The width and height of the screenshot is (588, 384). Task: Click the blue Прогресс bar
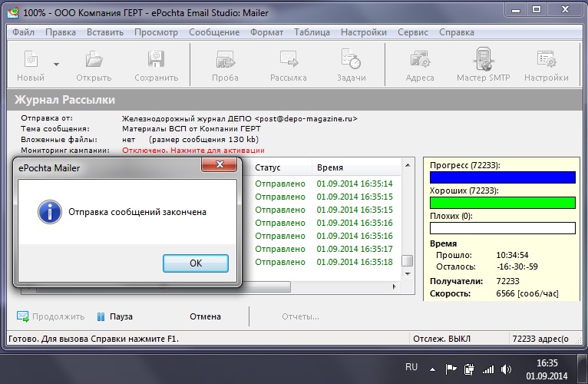[x=503, y=177]
